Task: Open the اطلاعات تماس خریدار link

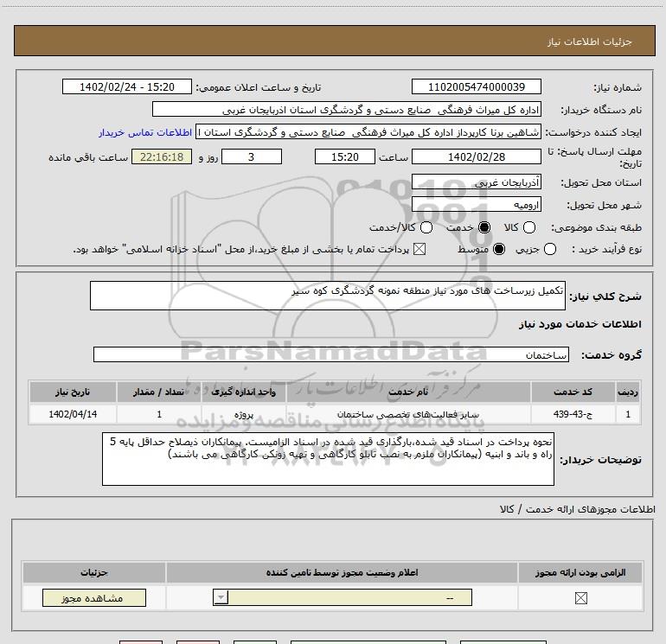Action: pos(145,132)
